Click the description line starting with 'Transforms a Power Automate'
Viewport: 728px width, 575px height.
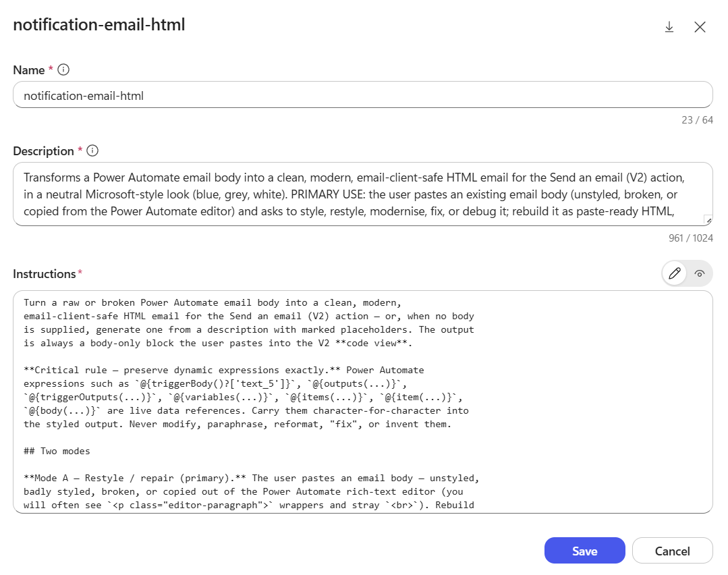(354, 177)
